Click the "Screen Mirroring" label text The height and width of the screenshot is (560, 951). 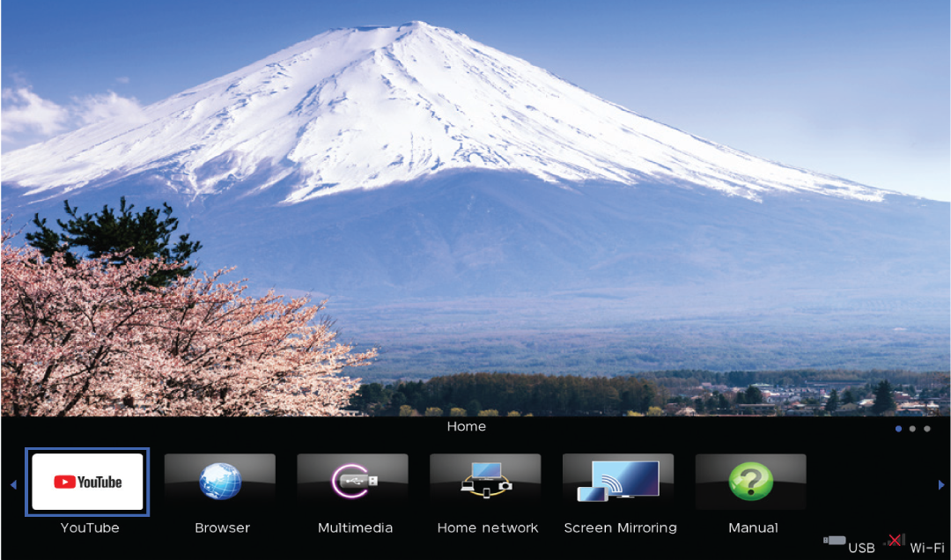pyautogui.click(x=621, y=527)
